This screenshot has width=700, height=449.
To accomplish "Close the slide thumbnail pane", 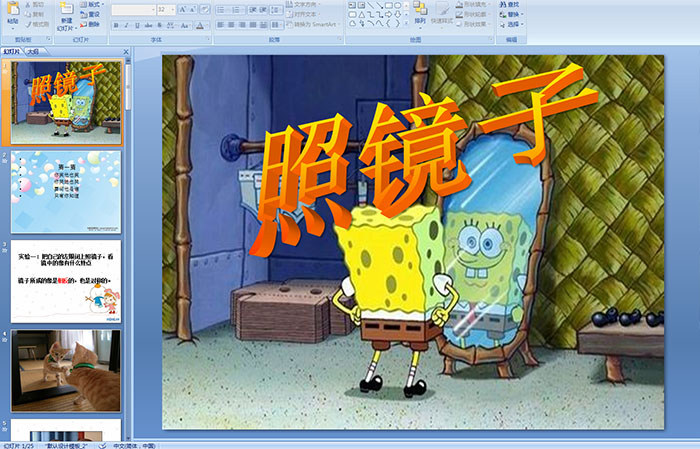I will [127, 51].
